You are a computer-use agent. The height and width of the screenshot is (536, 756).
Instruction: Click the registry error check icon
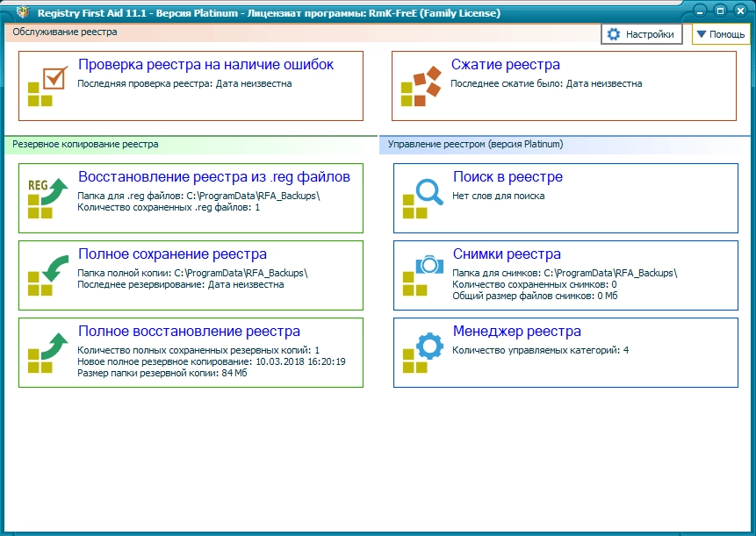47,86
